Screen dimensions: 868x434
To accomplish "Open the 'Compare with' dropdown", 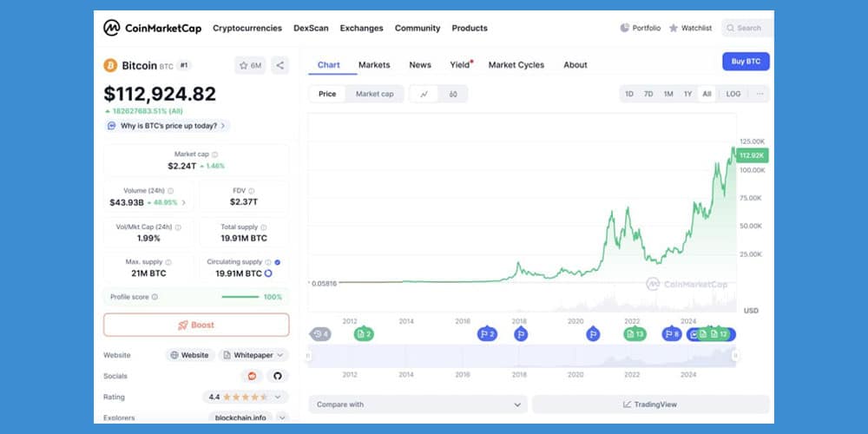I will 418,404.
